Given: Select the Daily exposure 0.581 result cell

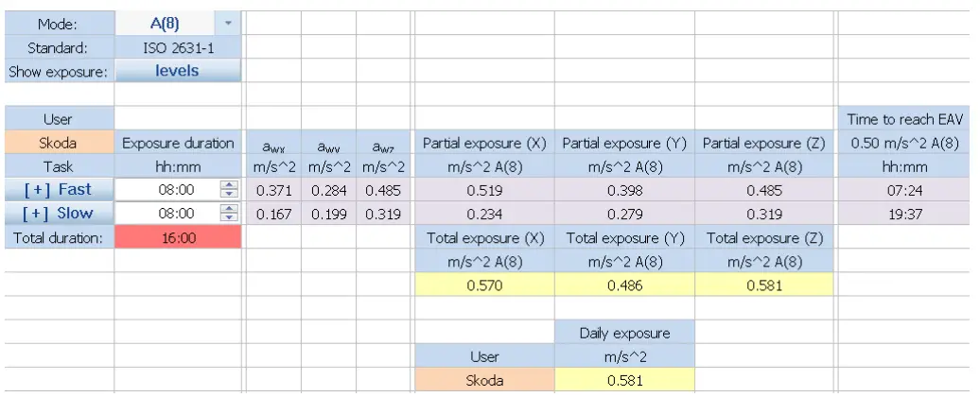Looking at the screenshot, I should point(624,381).
